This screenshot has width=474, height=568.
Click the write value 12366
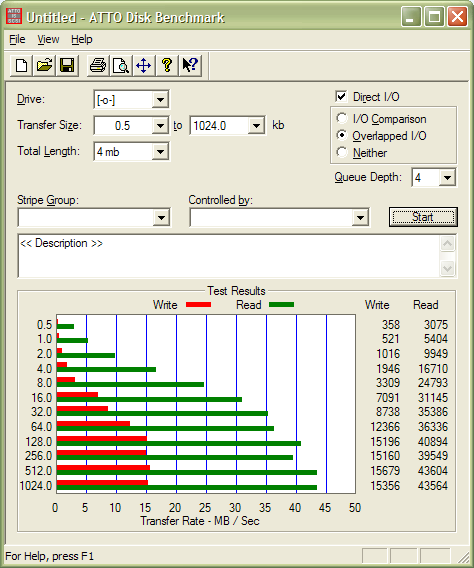[x=385, y=427]
